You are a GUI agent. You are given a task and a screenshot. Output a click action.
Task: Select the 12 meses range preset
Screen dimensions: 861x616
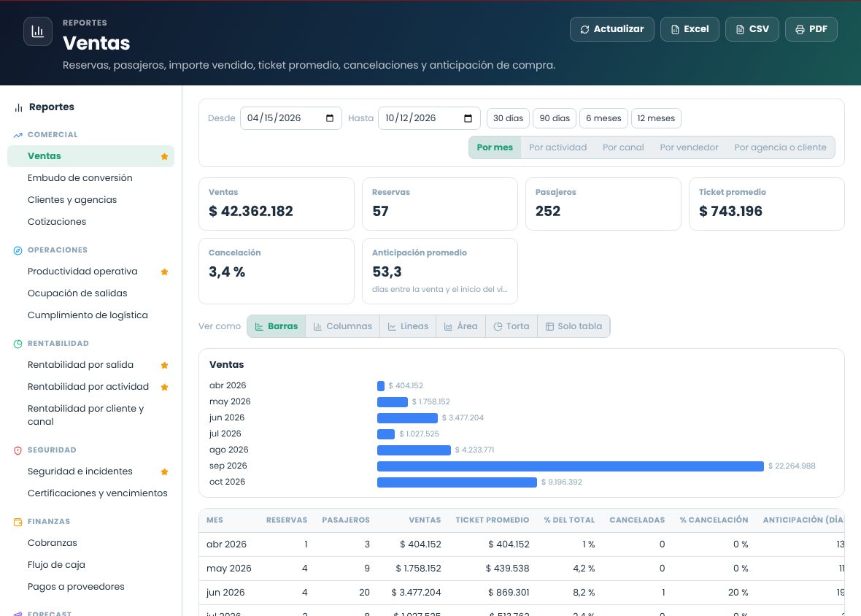pyautogui.click(x=656, y=118)
